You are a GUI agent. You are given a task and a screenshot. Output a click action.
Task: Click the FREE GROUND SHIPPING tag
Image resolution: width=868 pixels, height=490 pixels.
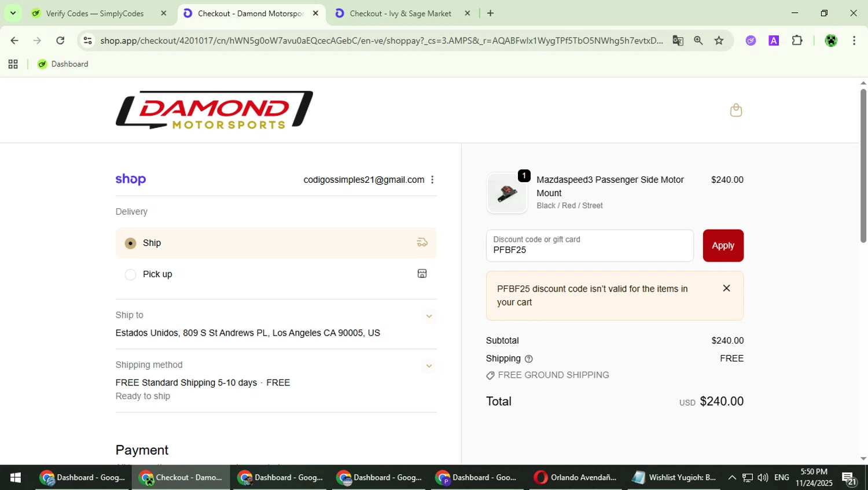547,375
